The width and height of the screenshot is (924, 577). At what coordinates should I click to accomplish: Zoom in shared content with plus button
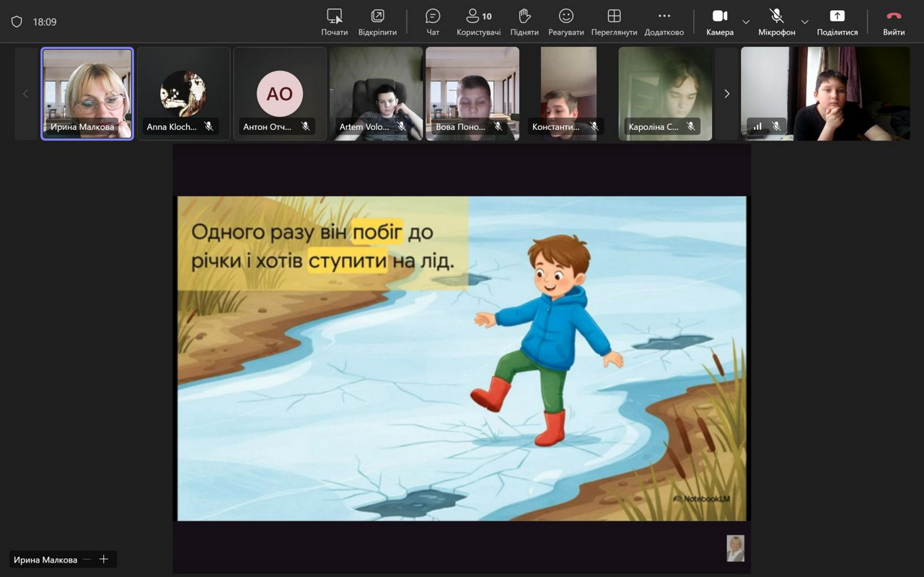[x=104, y=559]
